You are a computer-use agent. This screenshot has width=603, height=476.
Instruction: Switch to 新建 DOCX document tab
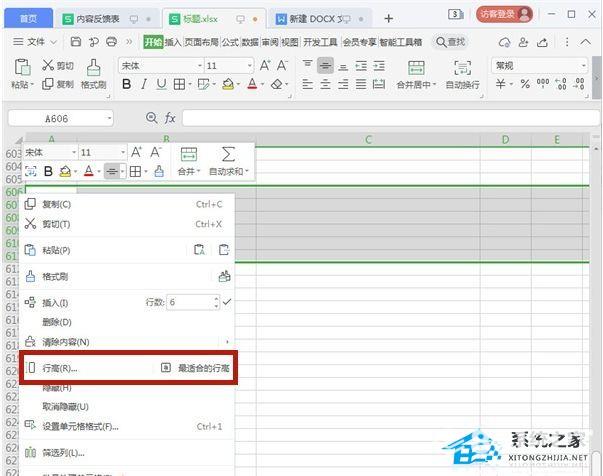coord(321,19)
